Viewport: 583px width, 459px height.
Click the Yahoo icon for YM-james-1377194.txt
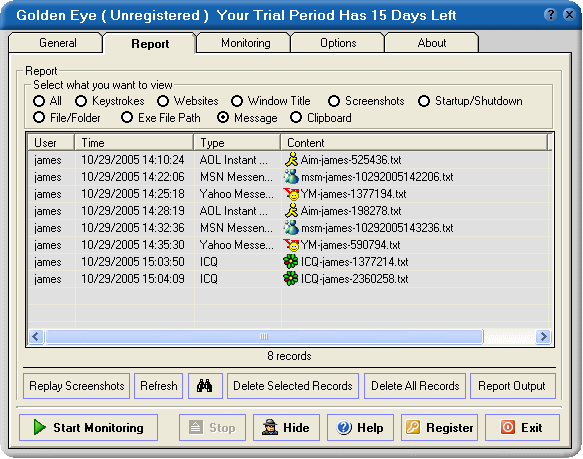coord(291,193)
